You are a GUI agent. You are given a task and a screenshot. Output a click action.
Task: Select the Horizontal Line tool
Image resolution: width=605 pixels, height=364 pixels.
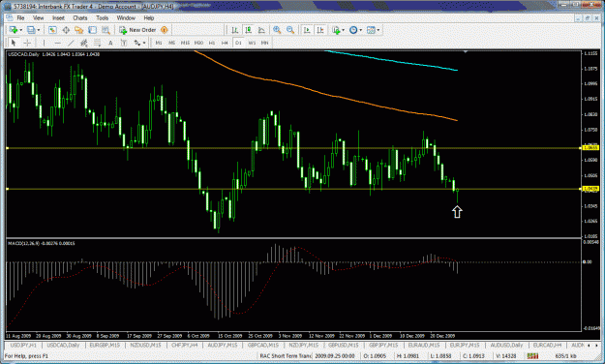[57, 43]
